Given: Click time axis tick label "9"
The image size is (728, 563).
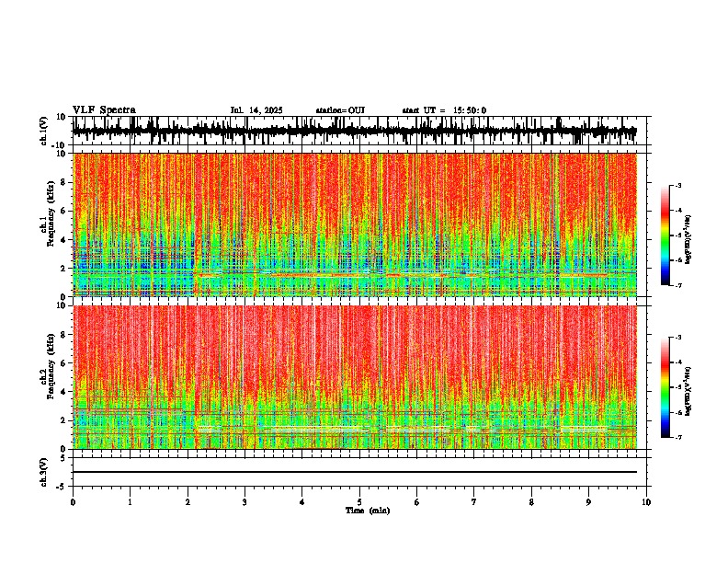Looking at the screenshot, I should 588,502.
